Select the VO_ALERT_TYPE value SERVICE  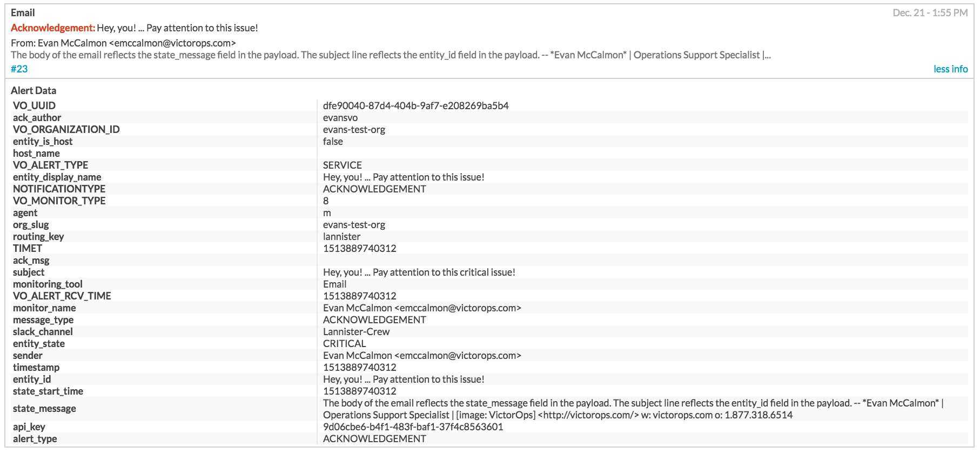point(343,165)
